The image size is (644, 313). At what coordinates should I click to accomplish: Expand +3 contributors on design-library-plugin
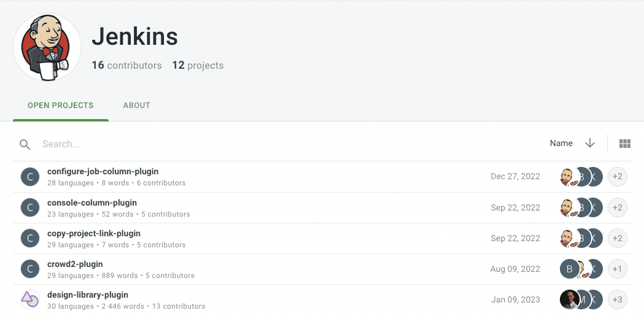(x=617, y=299)
